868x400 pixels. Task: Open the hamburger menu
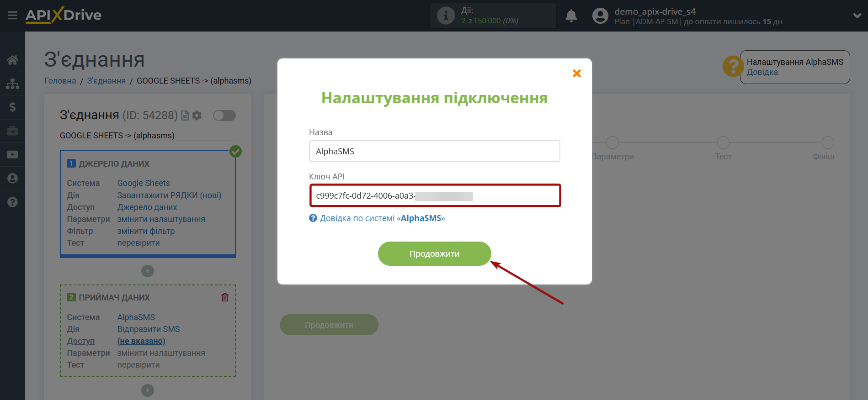point(12,16)
